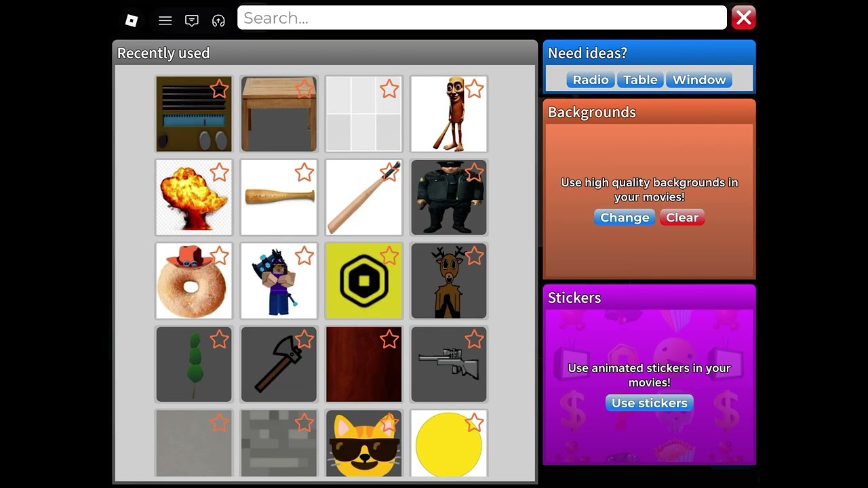Select the sniper rifle thumbnail

pos(449,364)
